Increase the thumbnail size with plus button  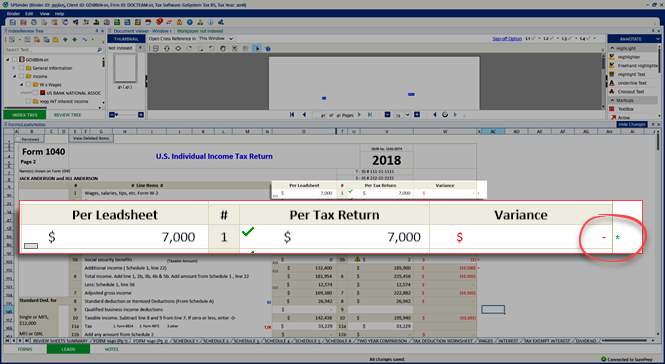pyautogui.click(x=141, y=115)
